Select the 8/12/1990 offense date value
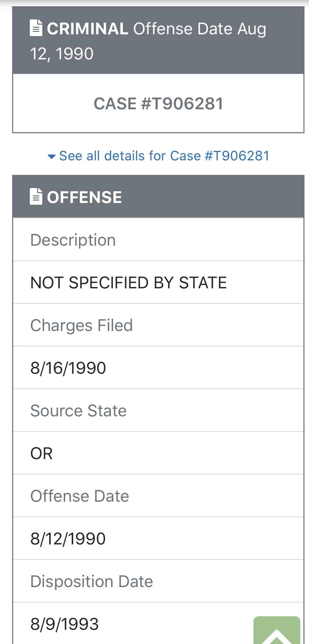This screenshot has height=644, width=309. 68,539
